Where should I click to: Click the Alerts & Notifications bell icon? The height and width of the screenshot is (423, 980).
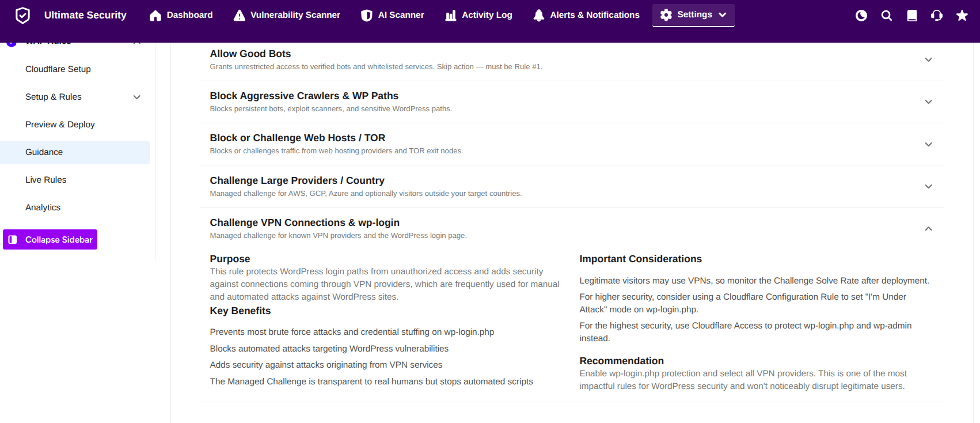pos(538,16)
